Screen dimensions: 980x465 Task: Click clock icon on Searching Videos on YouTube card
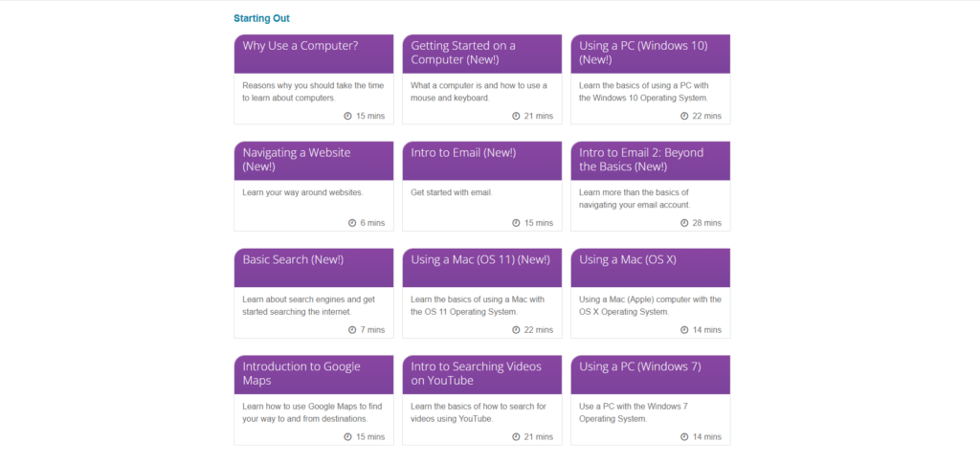(x=516, y=437)
